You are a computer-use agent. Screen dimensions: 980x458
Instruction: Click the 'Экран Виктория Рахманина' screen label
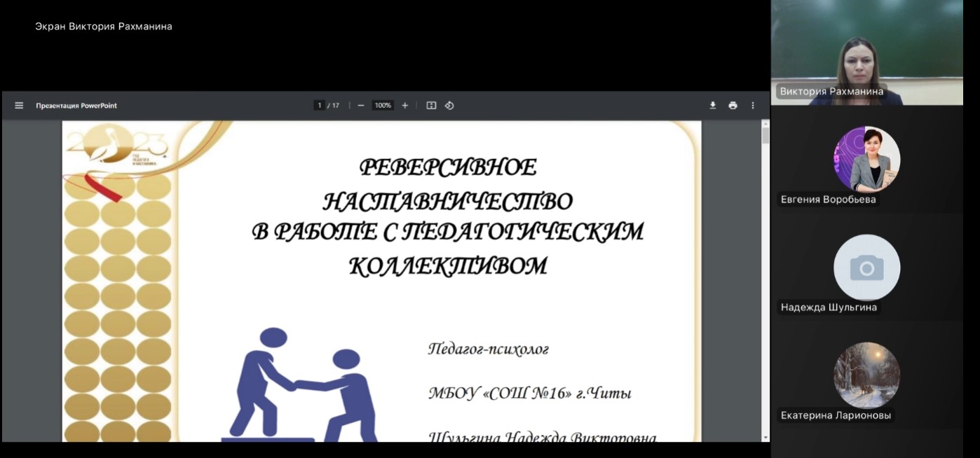click(x=104, y=27)
